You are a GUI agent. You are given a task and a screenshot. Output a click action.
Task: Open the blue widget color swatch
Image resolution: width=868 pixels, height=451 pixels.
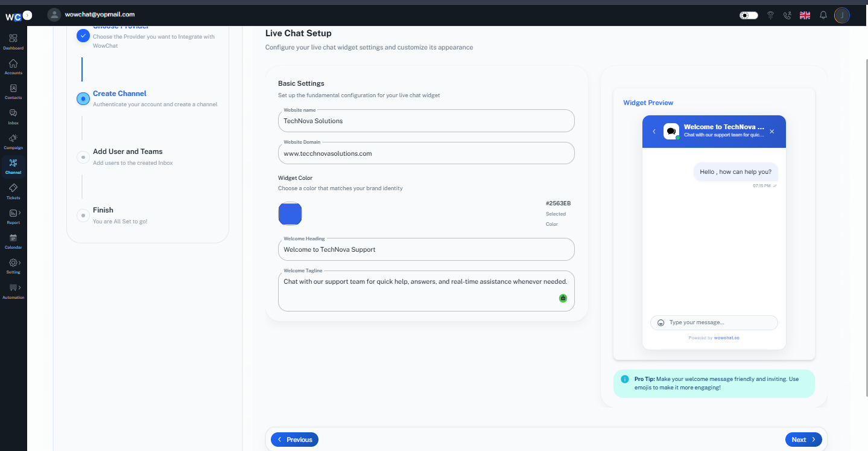tap(290, 214)
